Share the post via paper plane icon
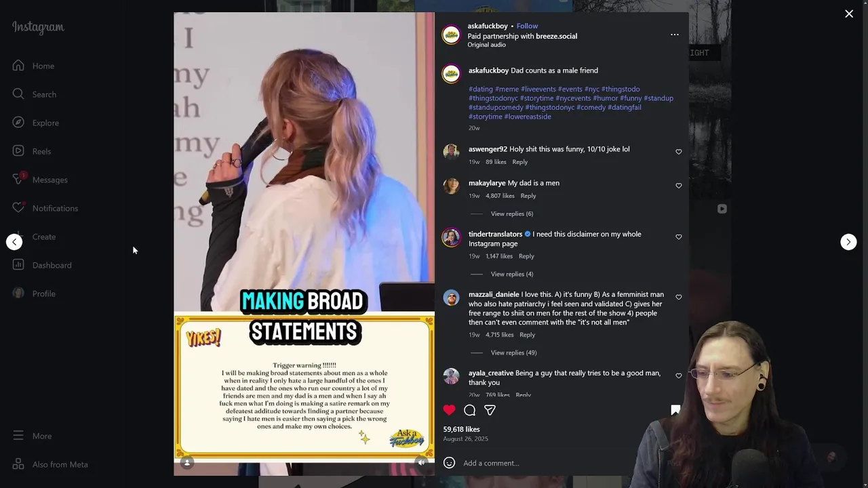The height and width of the screenshot is (488, 868). click(x=490, y=410)
